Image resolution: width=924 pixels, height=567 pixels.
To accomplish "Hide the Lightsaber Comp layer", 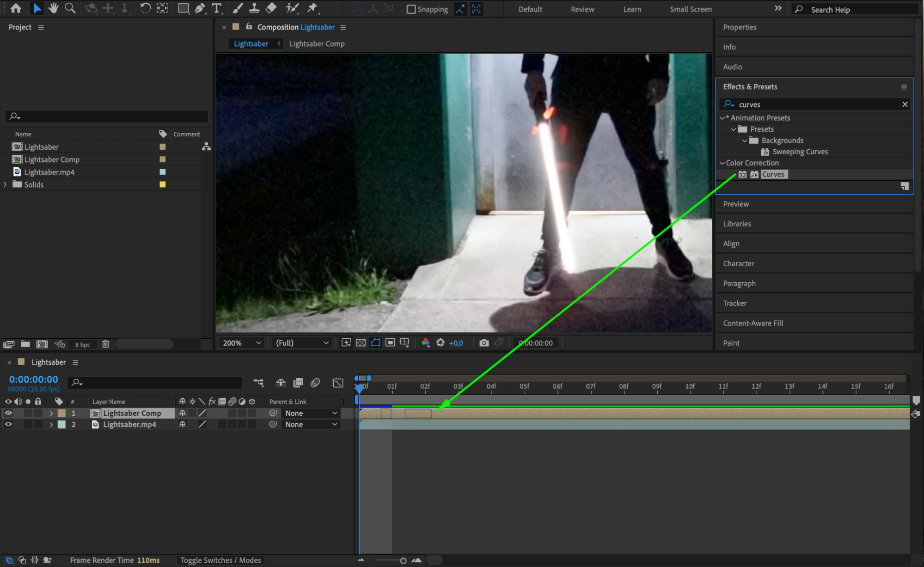I will point(8,413).
